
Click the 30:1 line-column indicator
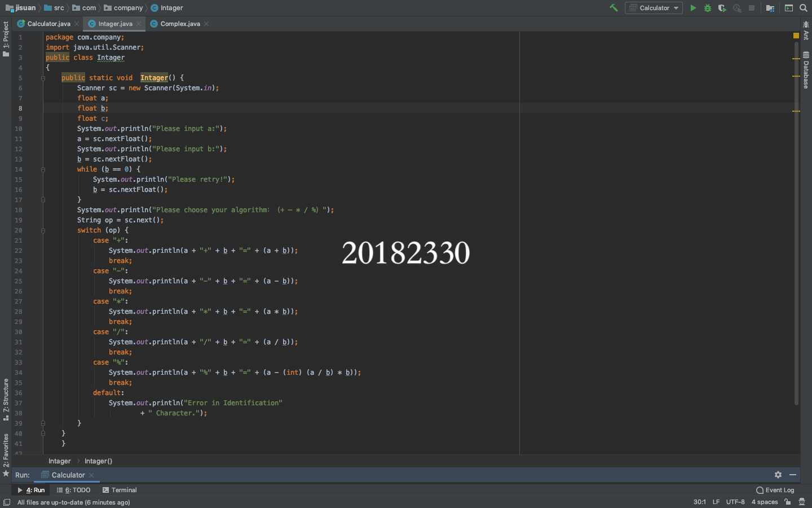point(699,502)
